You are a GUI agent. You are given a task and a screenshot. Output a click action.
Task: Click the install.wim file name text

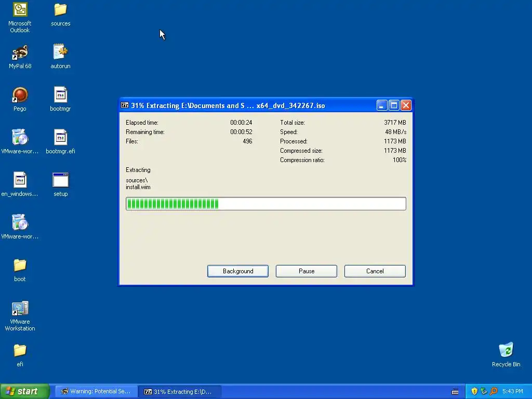tap(138, 187)
